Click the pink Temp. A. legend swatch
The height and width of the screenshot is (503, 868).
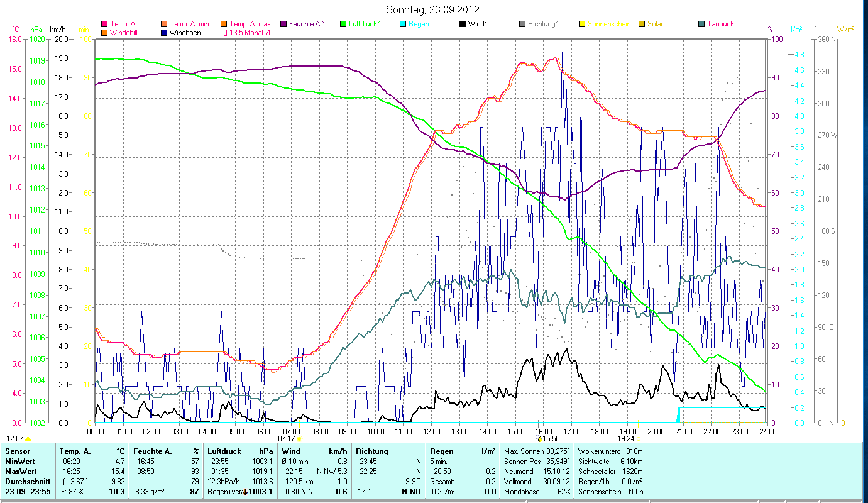(x=104, y=24)
